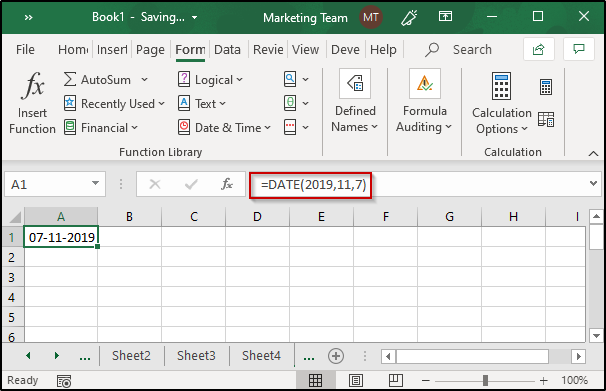The height and width of the screenshot is (391, 606).
Task: Select column B header
Action: pos(129,217)
